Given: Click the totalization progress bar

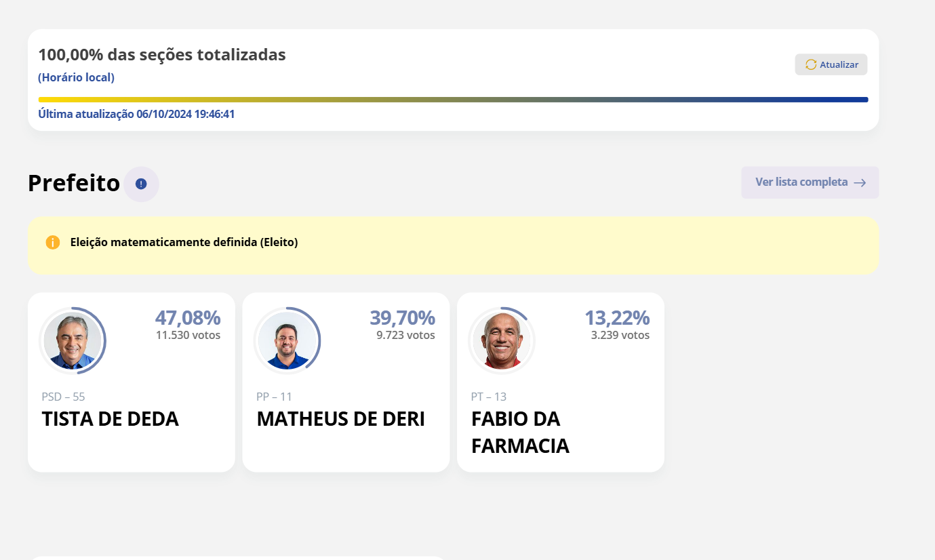Looking at the screenshot, I should (453, 100).
